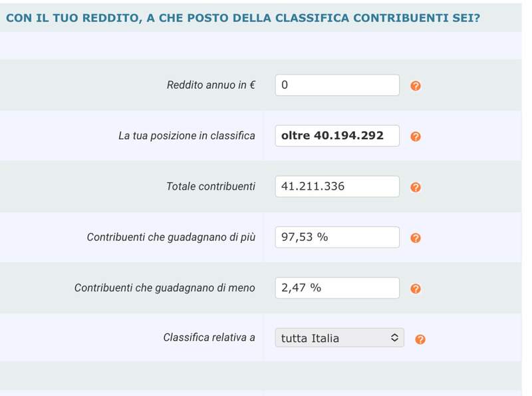Click Contribuenti che guadagnano di meno label
Screen dimensions: 532x396
coord(165,288)
